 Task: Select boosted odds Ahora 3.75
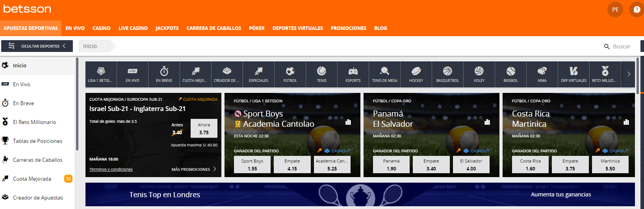click(204, 128)
